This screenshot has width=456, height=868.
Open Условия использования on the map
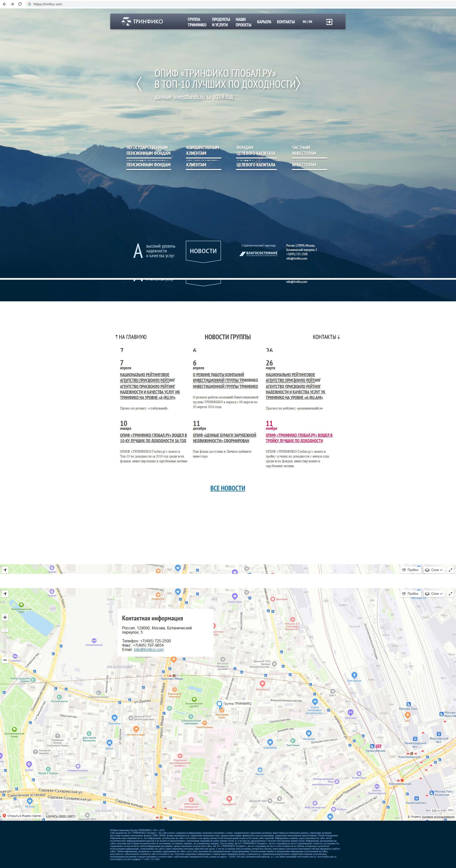click(x=438, y=816)
